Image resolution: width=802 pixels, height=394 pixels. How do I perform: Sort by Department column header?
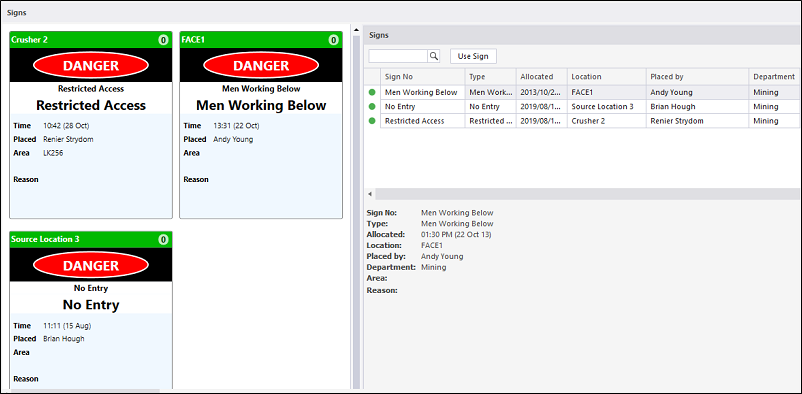(775, 77)
